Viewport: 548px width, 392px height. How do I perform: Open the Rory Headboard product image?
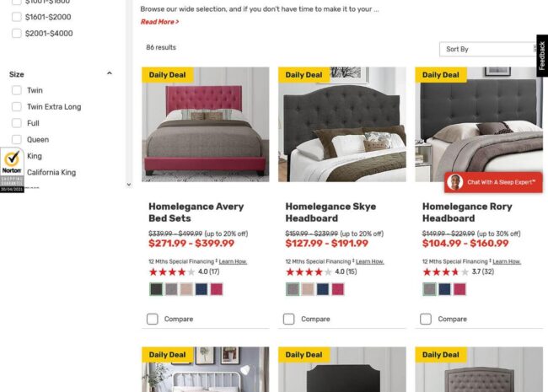click(479, 125)
